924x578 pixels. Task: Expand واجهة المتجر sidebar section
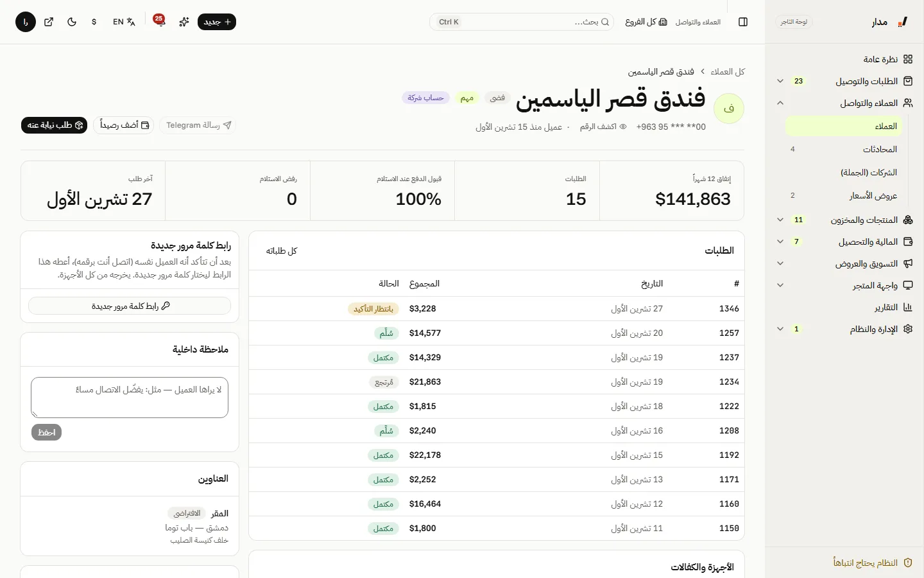click(844, 285)
